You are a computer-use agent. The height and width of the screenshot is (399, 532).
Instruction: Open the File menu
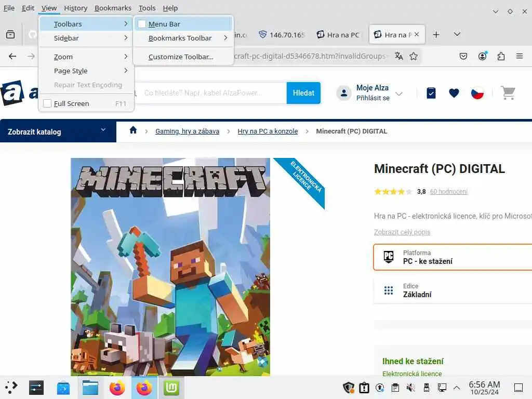click(9, 8)
